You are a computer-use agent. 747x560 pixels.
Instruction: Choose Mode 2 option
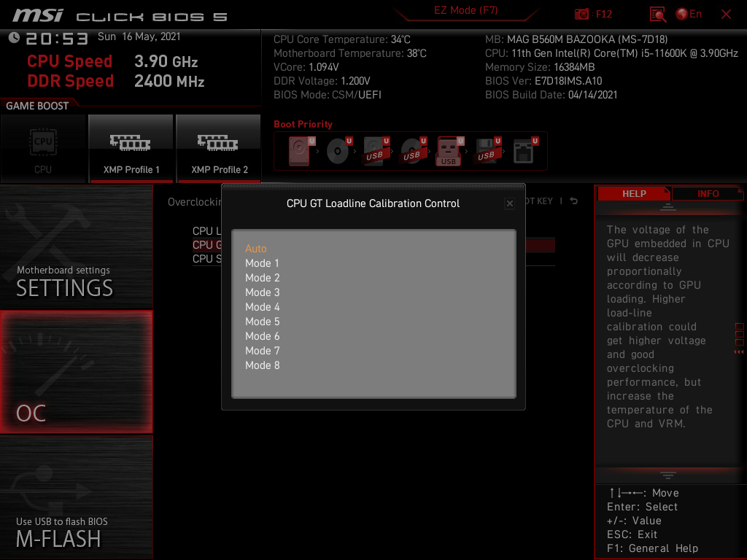[262, 278]
